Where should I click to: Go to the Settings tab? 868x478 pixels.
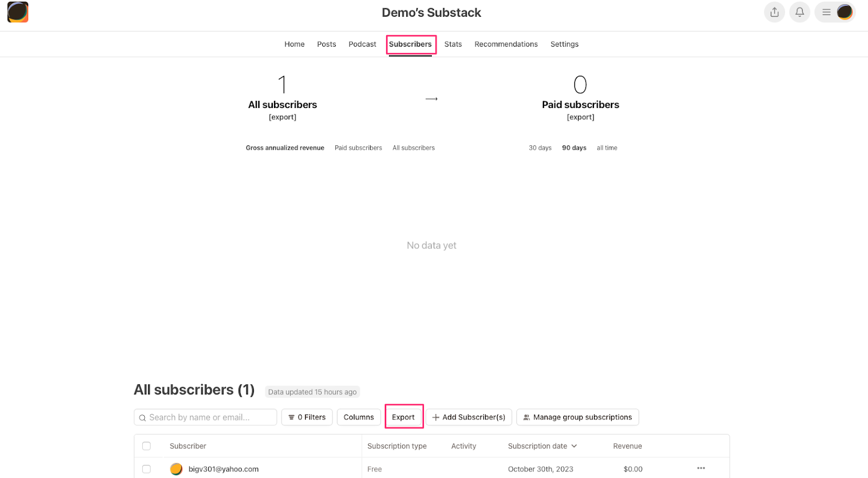coord(564,44)
